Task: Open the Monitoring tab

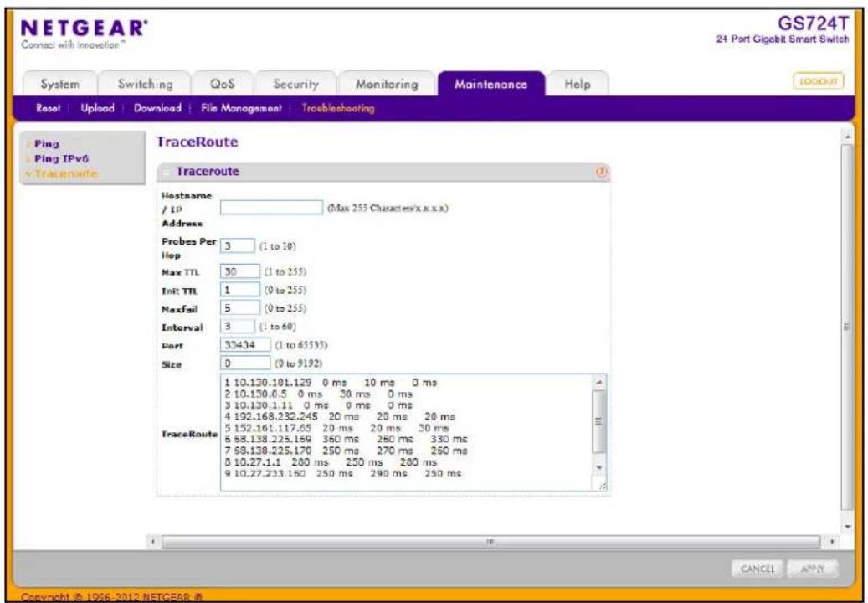Action: click(x=387, y=84)
